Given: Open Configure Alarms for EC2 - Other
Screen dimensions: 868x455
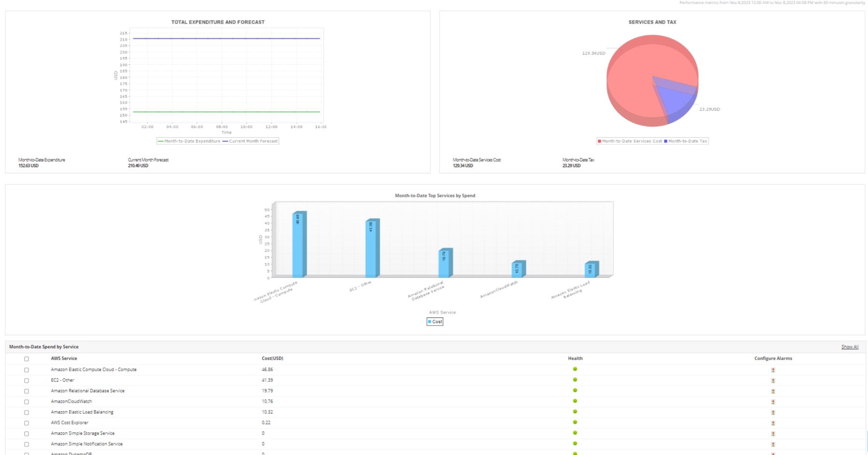Looking at the screenshot, I should (773, 380).
